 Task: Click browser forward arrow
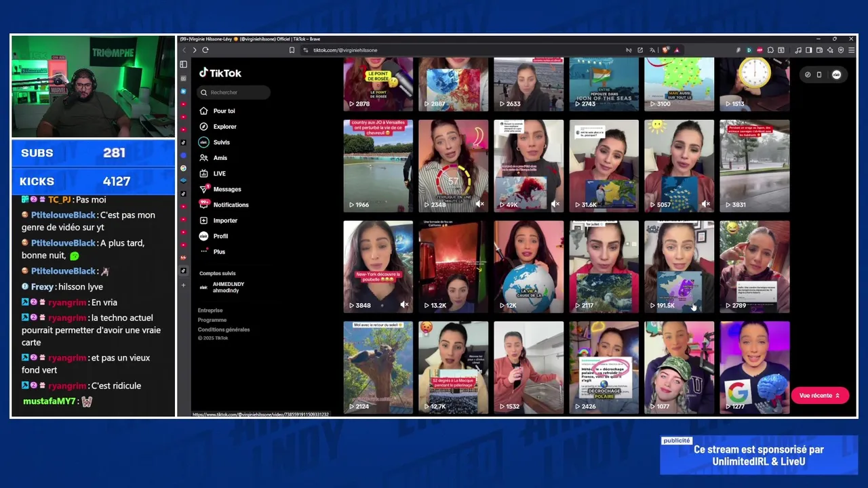point(195,50)
